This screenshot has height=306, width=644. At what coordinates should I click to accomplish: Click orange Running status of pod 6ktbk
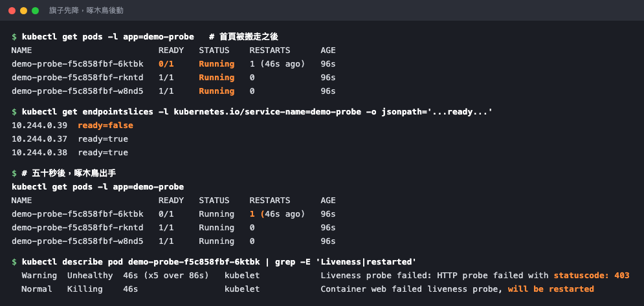pyautogui.click(x=216, y=64)
